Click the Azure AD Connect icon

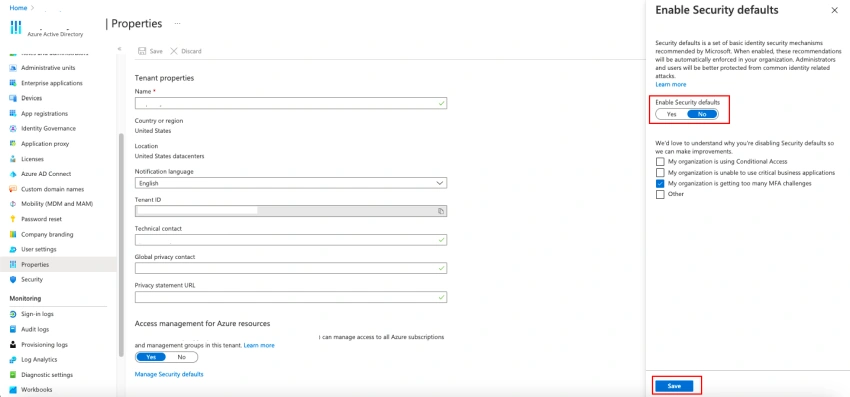coord(13,174)
